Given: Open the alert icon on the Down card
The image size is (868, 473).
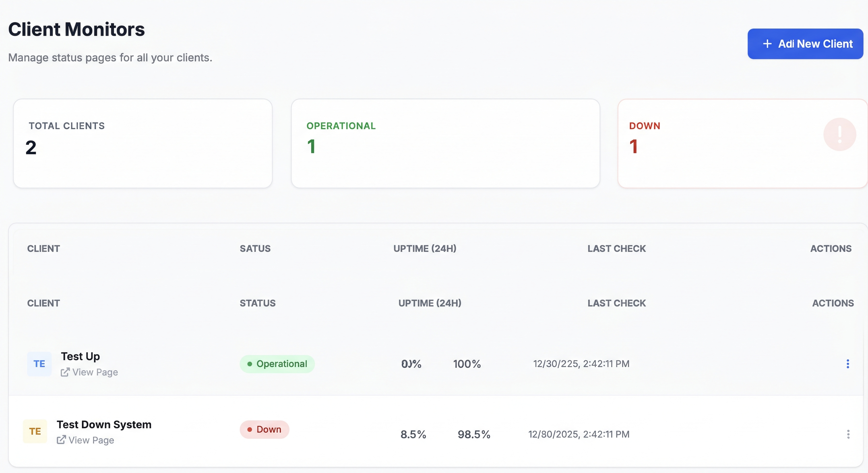Looking at the screenshot, I should point(839,134).
